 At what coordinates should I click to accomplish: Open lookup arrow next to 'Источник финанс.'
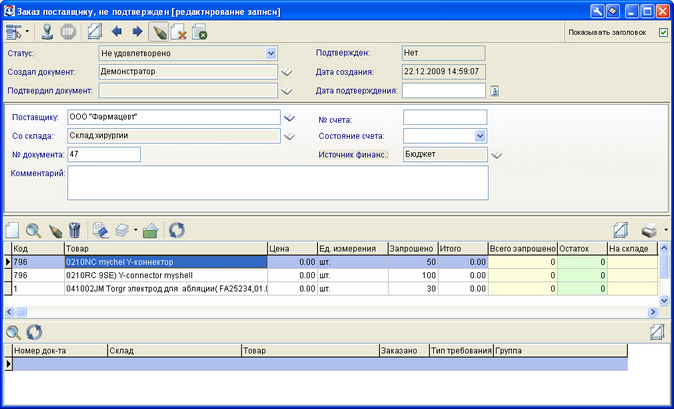coord(496,155)
